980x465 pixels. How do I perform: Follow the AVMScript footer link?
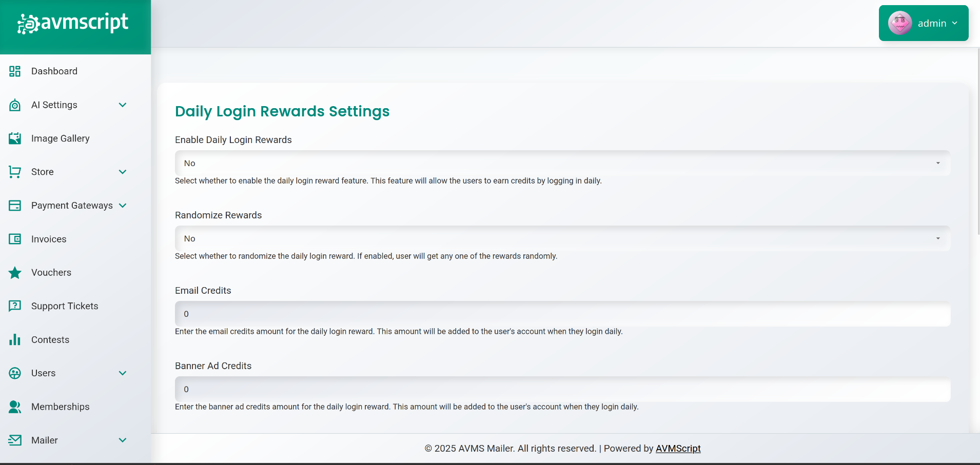point(678,448)
